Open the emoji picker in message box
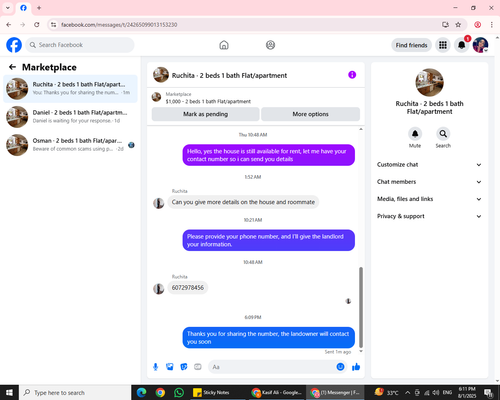Screen dimensions: 500x400 tap(340, 367)
